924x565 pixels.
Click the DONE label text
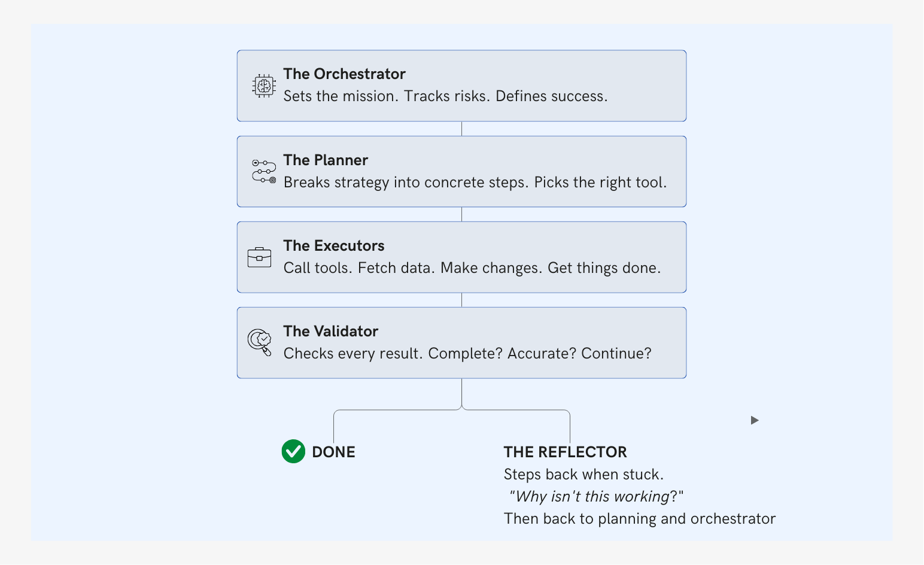(333, 452)
